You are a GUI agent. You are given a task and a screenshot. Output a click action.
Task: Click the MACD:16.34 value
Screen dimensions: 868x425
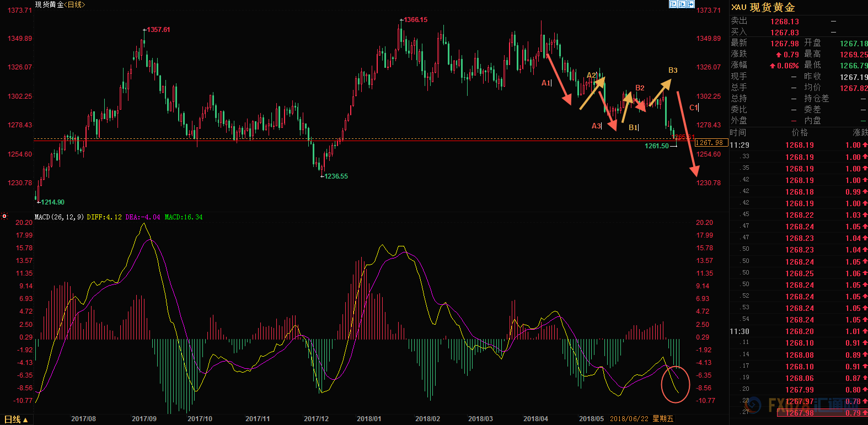point(184,217)
